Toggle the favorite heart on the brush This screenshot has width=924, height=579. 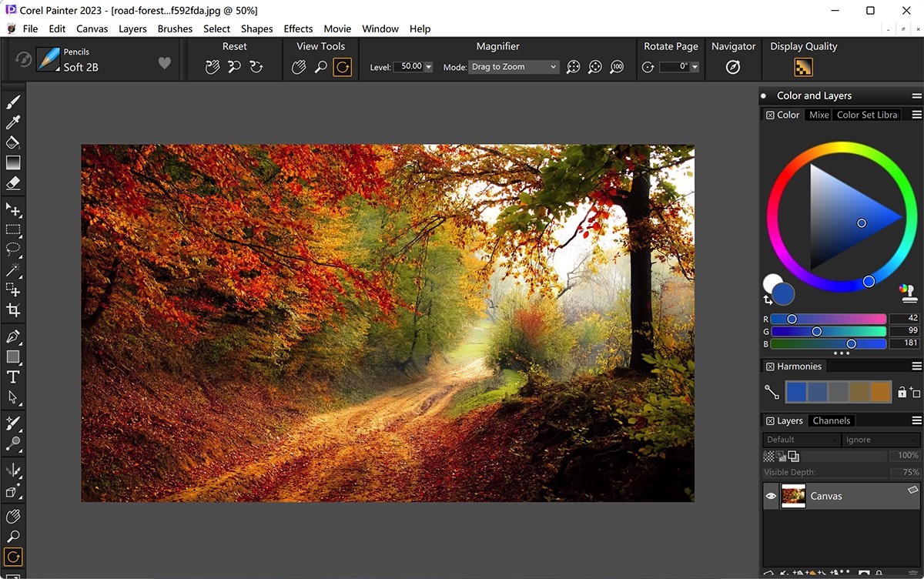click(x=164, y=63)
